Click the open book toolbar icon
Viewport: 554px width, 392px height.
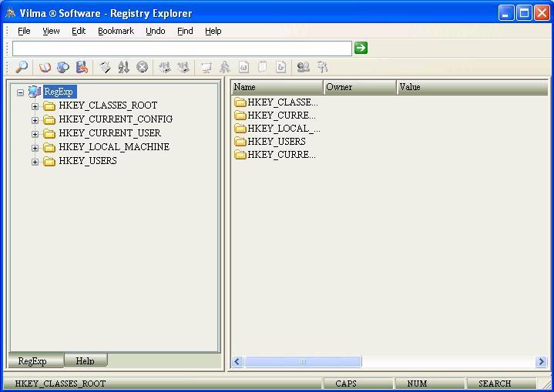[x=45, y=67]
